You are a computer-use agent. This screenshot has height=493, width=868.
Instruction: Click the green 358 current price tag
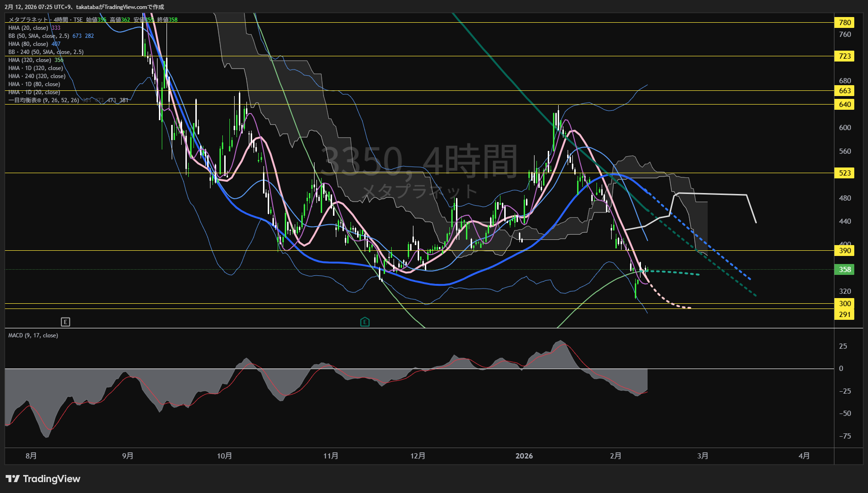coord(844,270)
